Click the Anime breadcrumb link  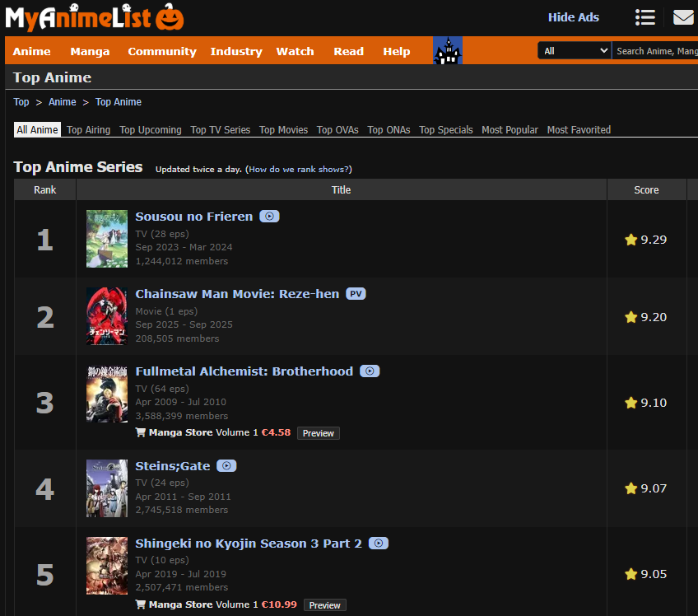(63, 102)
